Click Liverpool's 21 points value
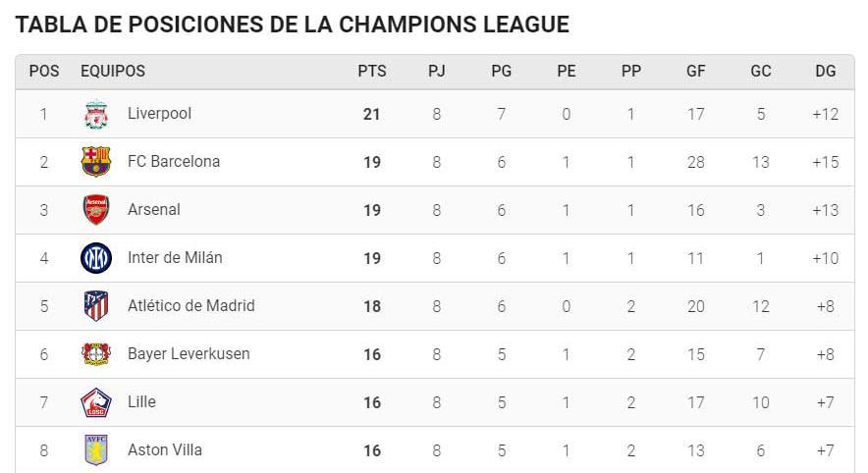Image resolution: width=868 pixels, height=473 pixels. point(371,115)
